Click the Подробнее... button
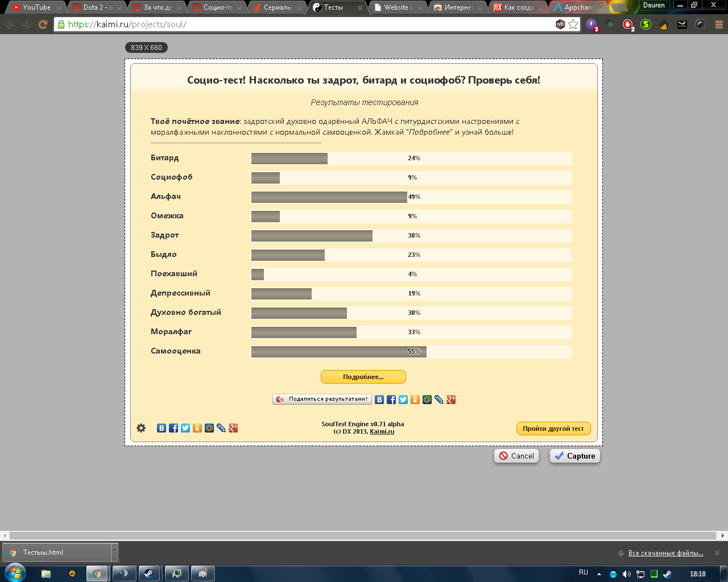The width and height of the screenshot is (728, 582). tap(363, 377)
